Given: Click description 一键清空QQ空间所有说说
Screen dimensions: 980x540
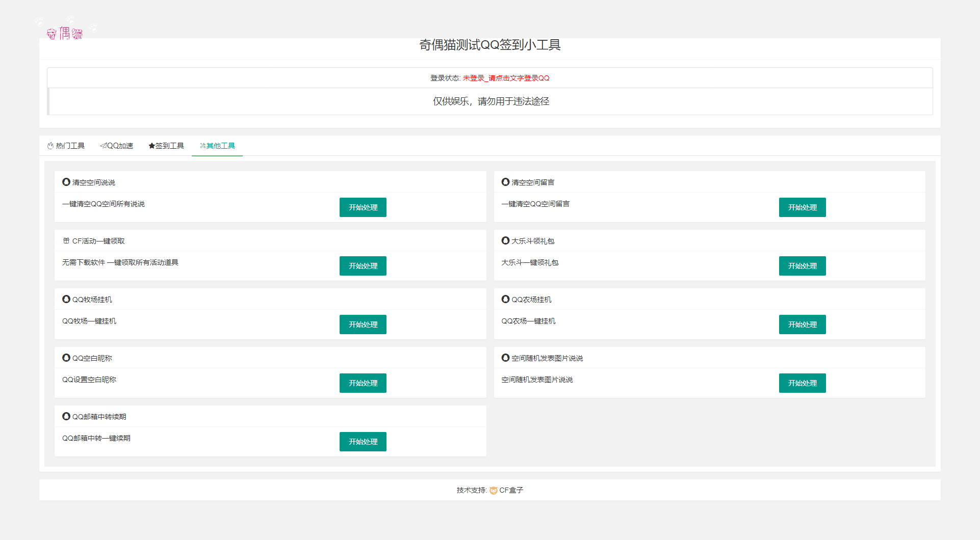Looking at the screenshot, I should coord(104,204).
